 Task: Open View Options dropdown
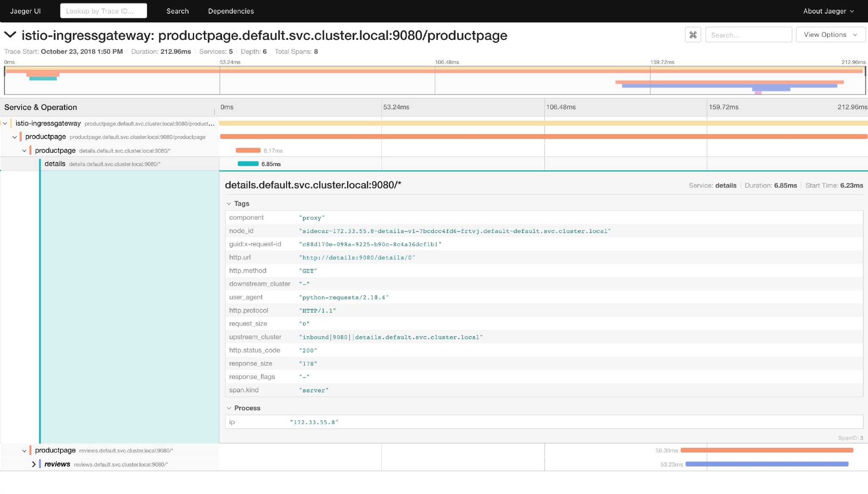pyautogui.click(x=830, y=35)
